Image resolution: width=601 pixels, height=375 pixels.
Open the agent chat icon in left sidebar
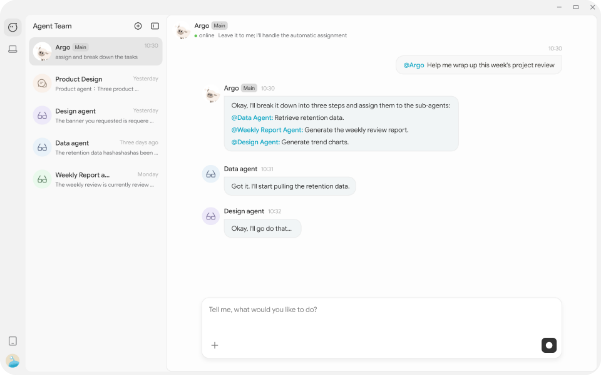[13, 27]
